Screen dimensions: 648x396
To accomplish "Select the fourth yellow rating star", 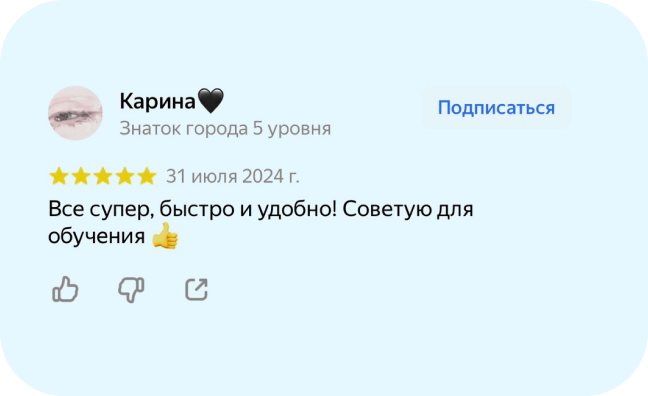I will 125,176.
